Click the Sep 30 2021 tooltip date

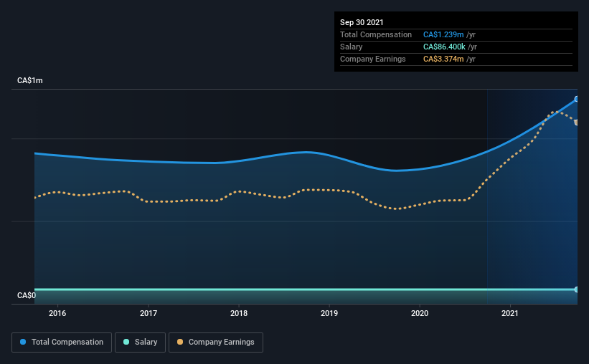tap(362, 22)
